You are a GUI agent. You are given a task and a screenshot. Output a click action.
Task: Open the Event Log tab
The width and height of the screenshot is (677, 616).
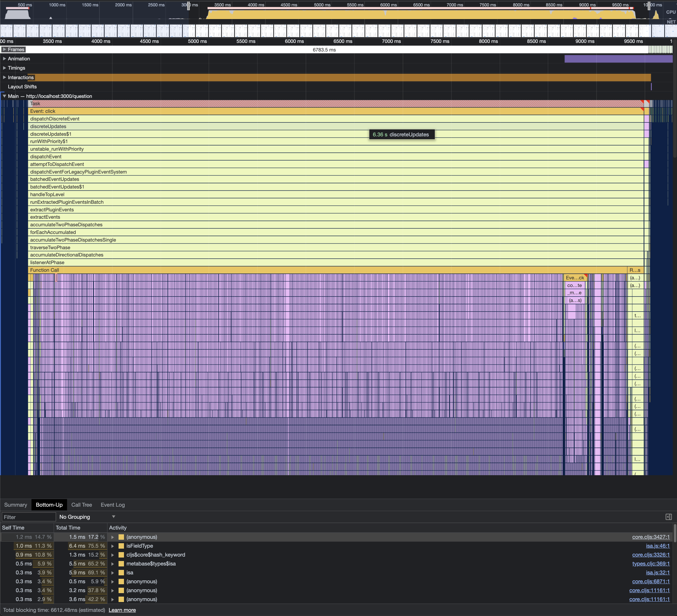click(113, 504)
